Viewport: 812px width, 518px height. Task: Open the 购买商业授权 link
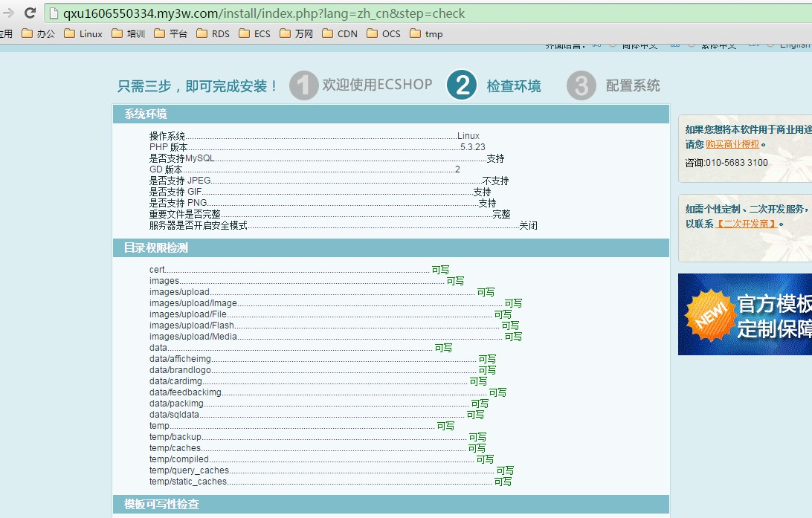tap(732, 144)
